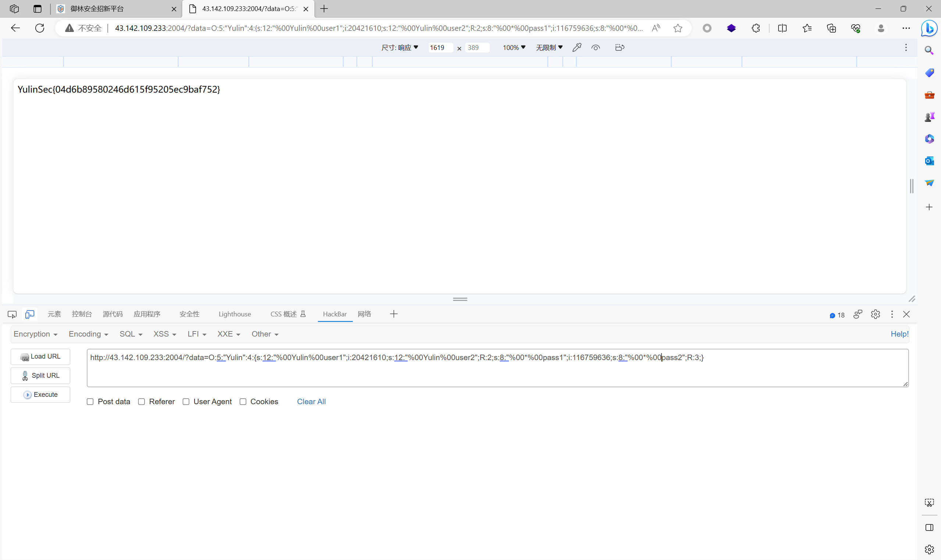Click the Load URL button
This screenshot has height=560, width=941.
[x=40, y=356]
